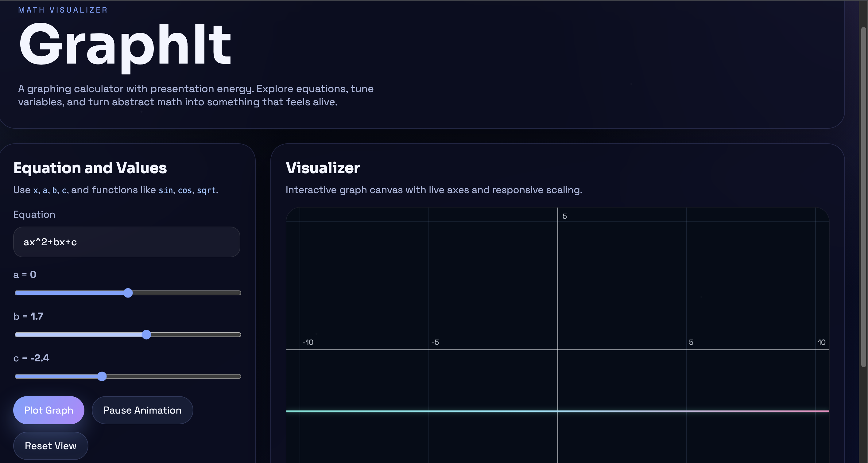The height and width of the screenshot is (463, 868).
Task: Click the Equation and Values heading
Action: point(90,168)
